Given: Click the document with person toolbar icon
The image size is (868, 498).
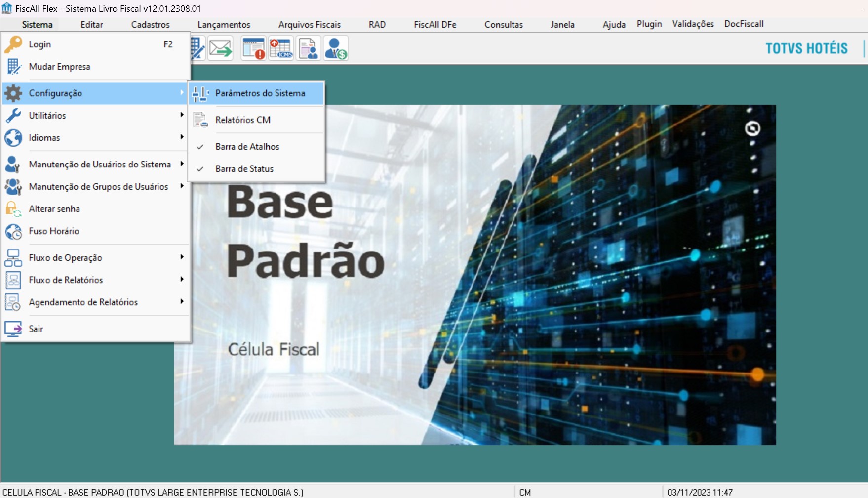Looking at the screenshot, I should (309, 48).
